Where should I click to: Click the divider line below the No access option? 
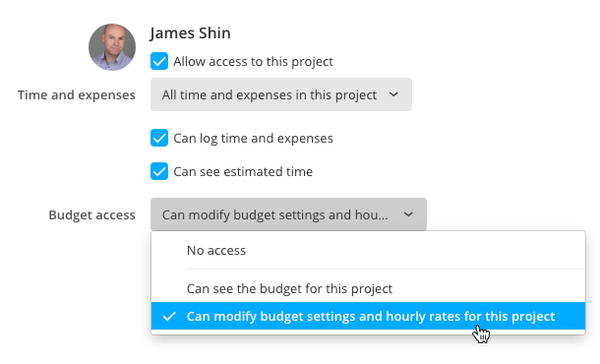(386, 270)
